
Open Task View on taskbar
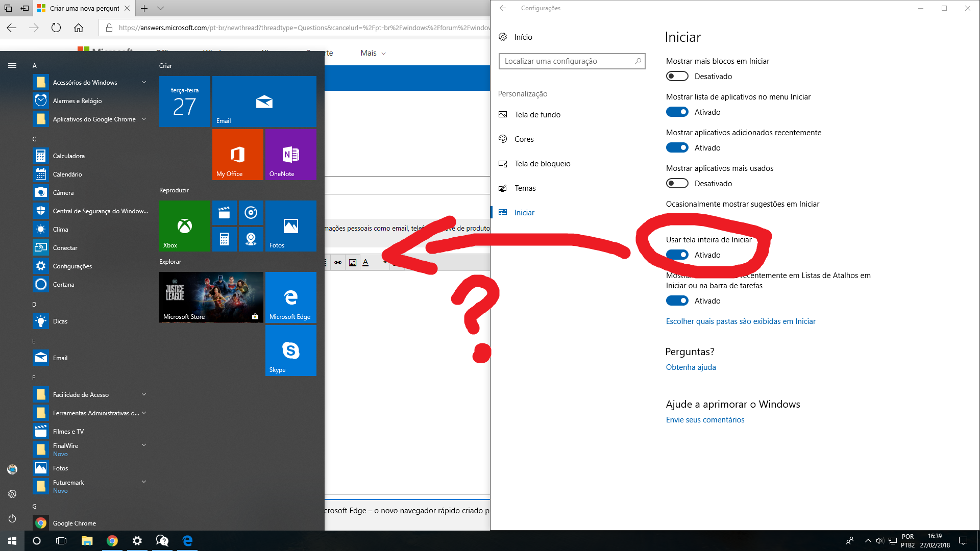[x=61, y=541]
